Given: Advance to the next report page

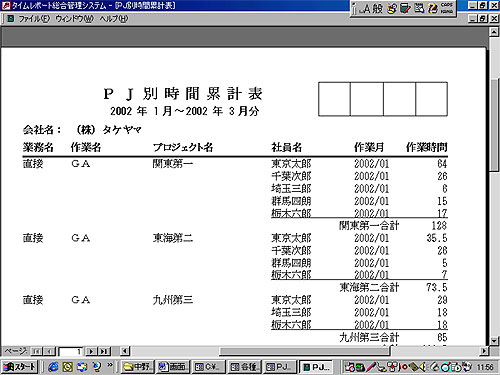Looking at the screenshot, I should pos(91,351).
